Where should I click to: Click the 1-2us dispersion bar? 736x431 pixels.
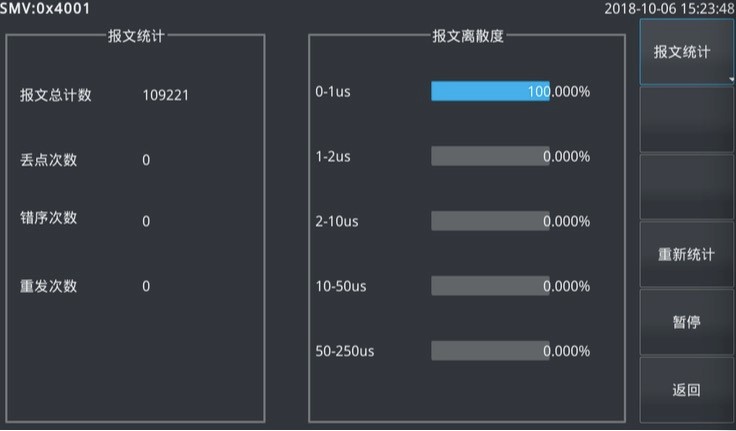[x=490, y=156]
